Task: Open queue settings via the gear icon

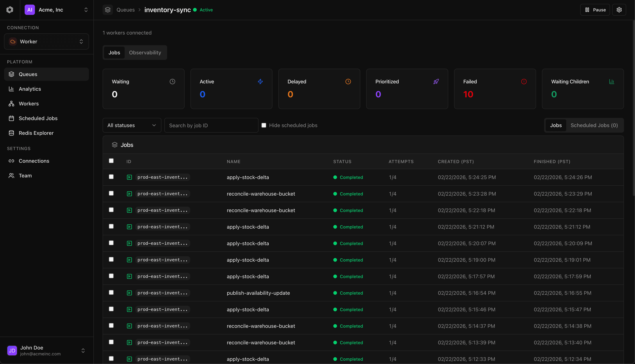Action: (619, 10)
